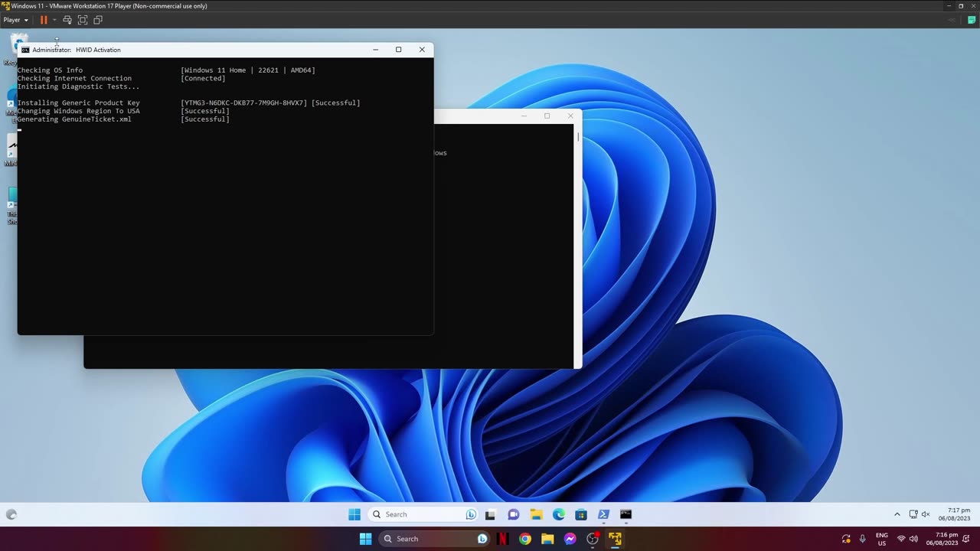Open the host Start menu
Viewport: 980px width, 551px height.
click(365, 539)
